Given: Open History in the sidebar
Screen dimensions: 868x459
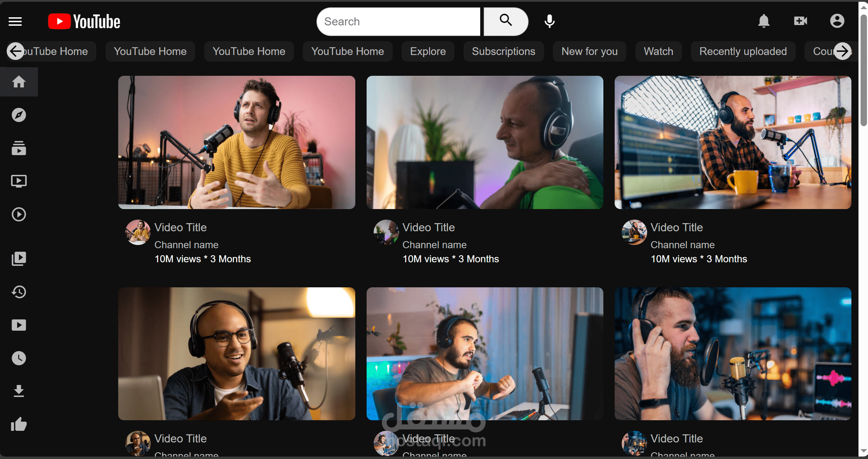Looking at the screenshot, I should tap(19, 292).
